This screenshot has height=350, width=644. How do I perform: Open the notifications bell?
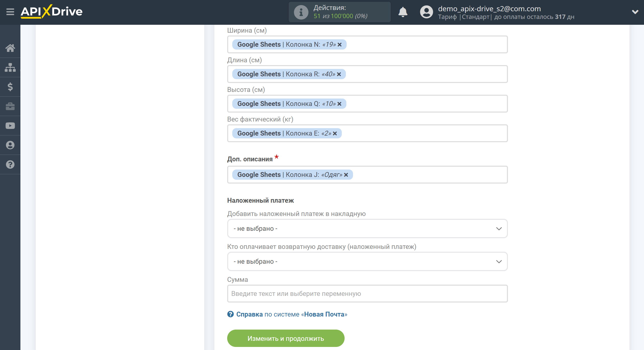(x=403, y=12)
